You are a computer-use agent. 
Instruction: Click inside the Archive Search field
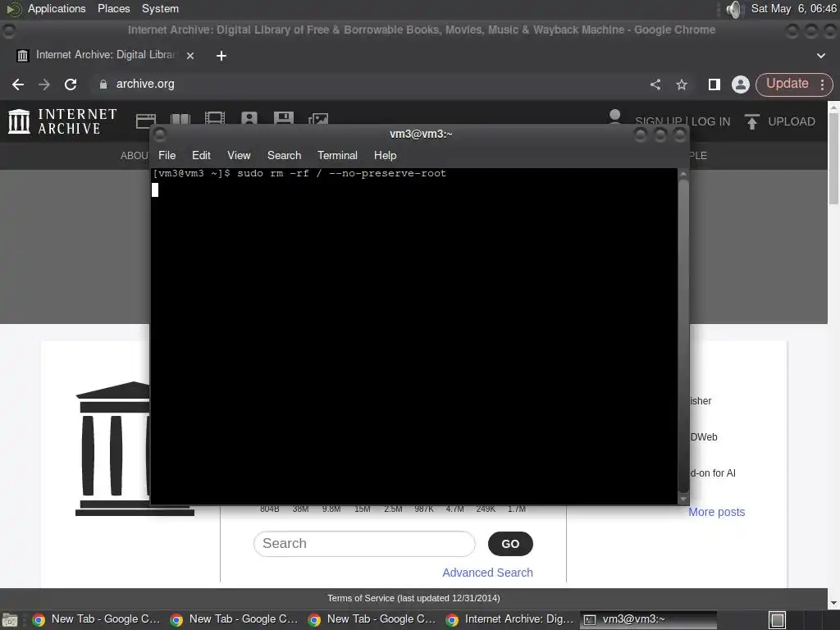pos(364,544)
